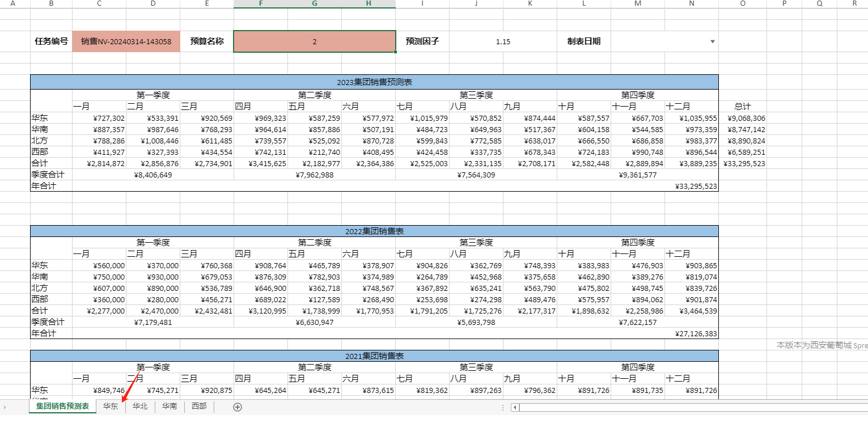Click the 预测因子 label
Image resolution: width=868 pixels, height=423 pixels.
coord(422,41)
